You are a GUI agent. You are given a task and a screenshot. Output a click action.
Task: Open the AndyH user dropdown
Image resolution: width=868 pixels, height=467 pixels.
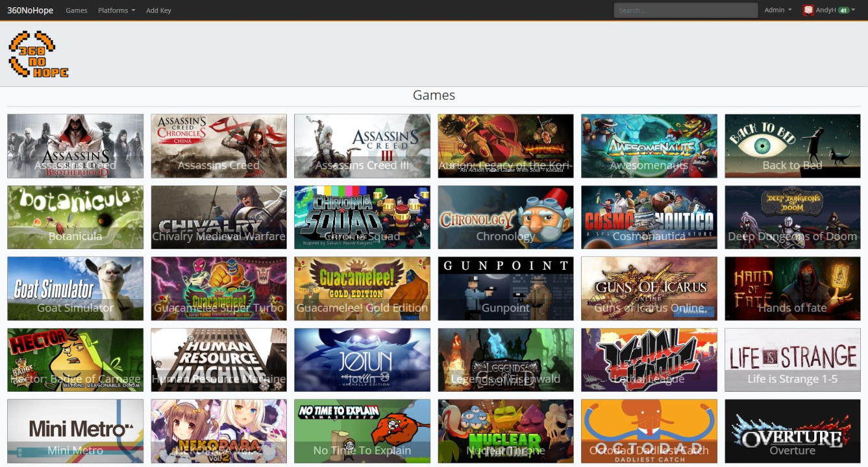[828, 10]
